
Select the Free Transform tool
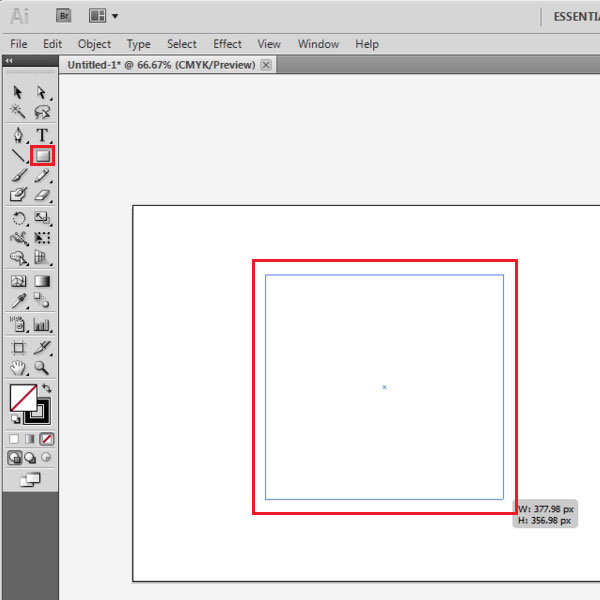click(42, 238)
